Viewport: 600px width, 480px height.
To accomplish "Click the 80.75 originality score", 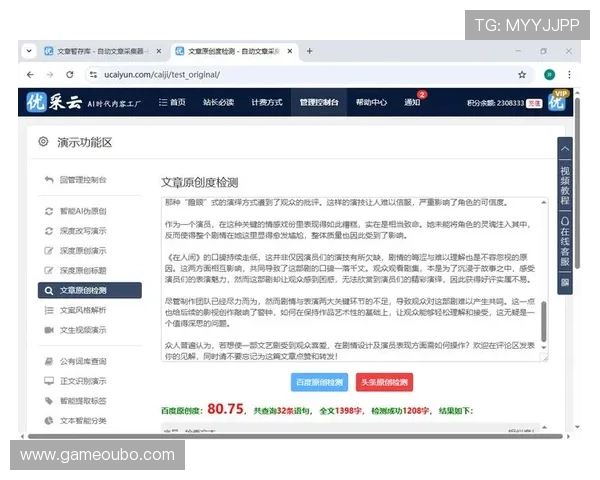I will click(225, 409).
